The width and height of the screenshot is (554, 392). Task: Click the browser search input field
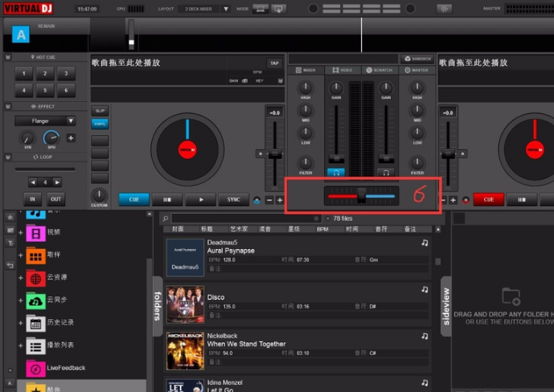point(246,218)
